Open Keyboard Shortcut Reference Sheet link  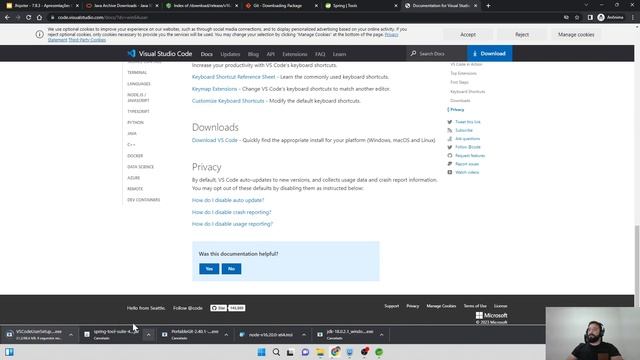(x=233, y=77)
